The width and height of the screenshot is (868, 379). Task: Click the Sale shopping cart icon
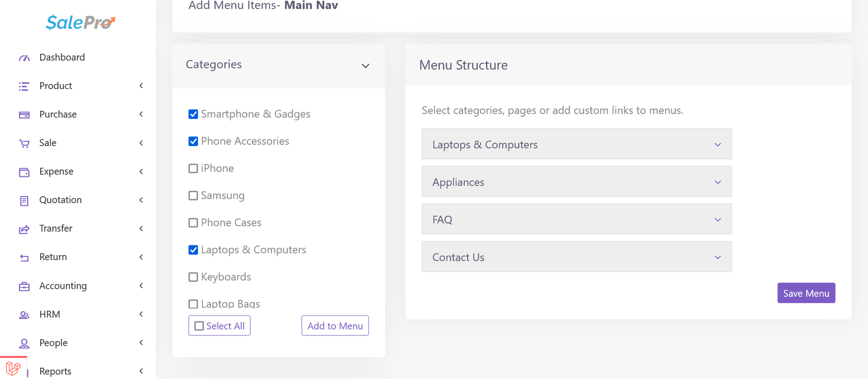coord(24,143)
